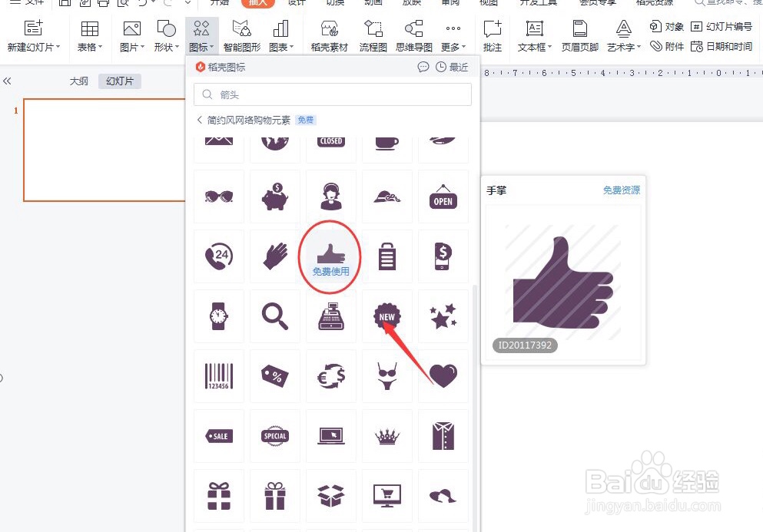Insert the mobile payment dollar icon
This screenshot has width=763, height=532.
coord(443,256)
